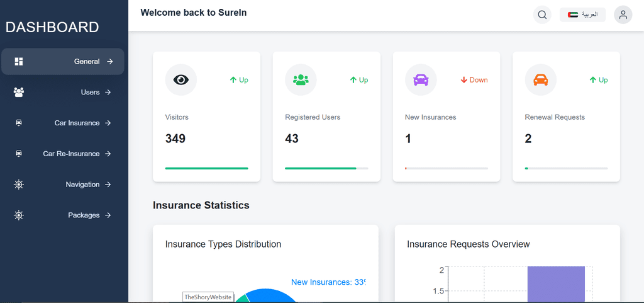Click the search magnifier icon
The height and width of the screenshot is (303, 644).
(542, 14)
